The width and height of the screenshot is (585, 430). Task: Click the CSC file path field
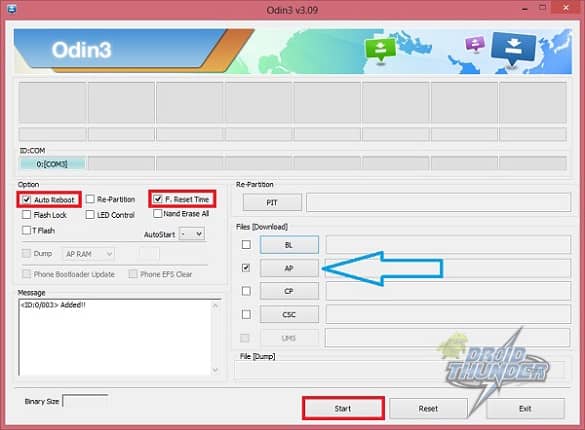(x=448, y=314)
